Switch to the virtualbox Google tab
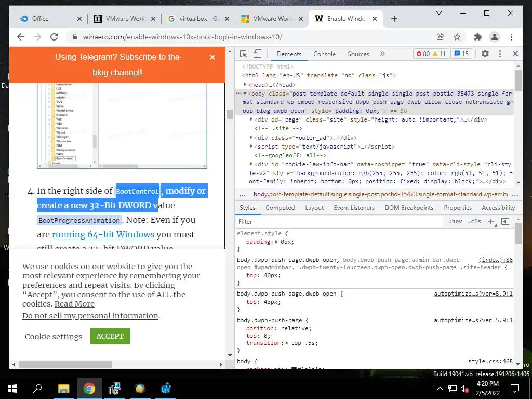Screen dimensions: 532x399 tap(198, 19)
